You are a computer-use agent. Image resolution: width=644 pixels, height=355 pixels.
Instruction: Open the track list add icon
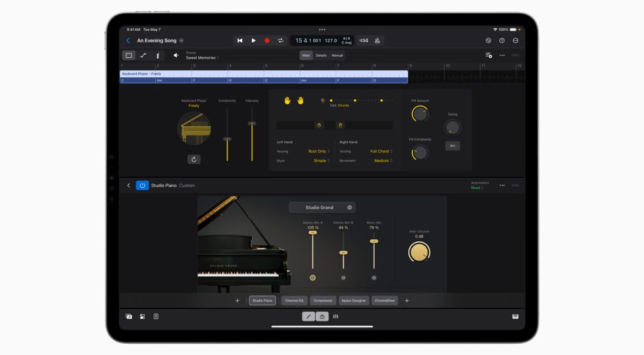pyautogui.click(x=488, y=55)
